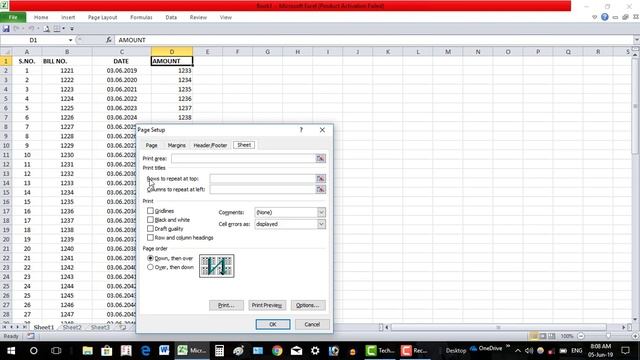640x360 pixels.
Task: Click the Page Setup help question mark
Action: 301,130
